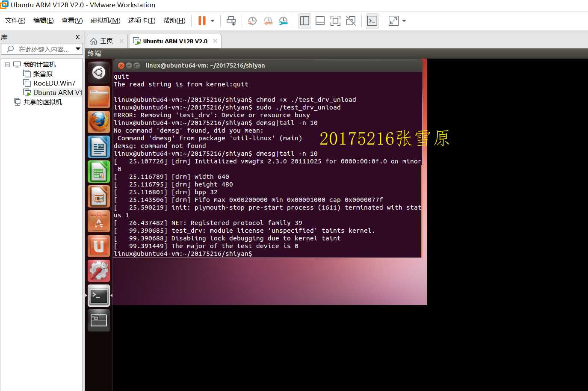The width and height of the screenshot is (588, 391).
Task: Open the 选项卡(T) menu
Action: [x=142, y=21]
